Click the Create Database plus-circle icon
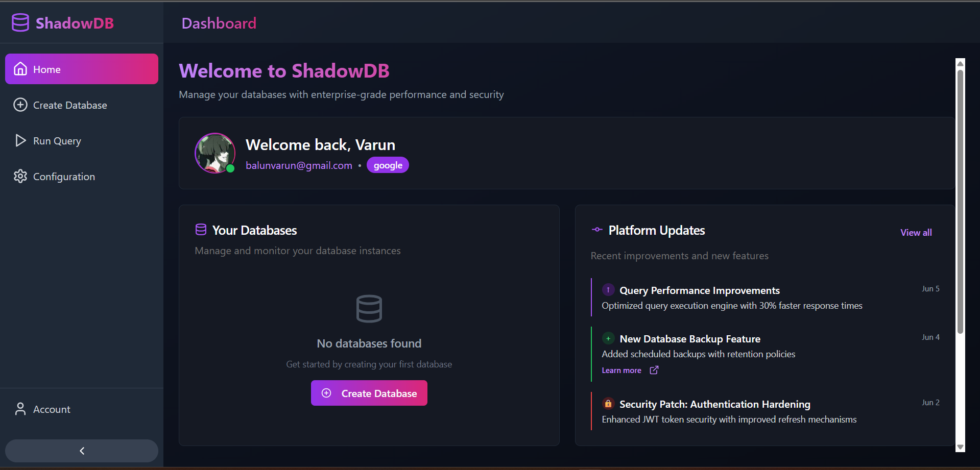 tap(20, 105)
